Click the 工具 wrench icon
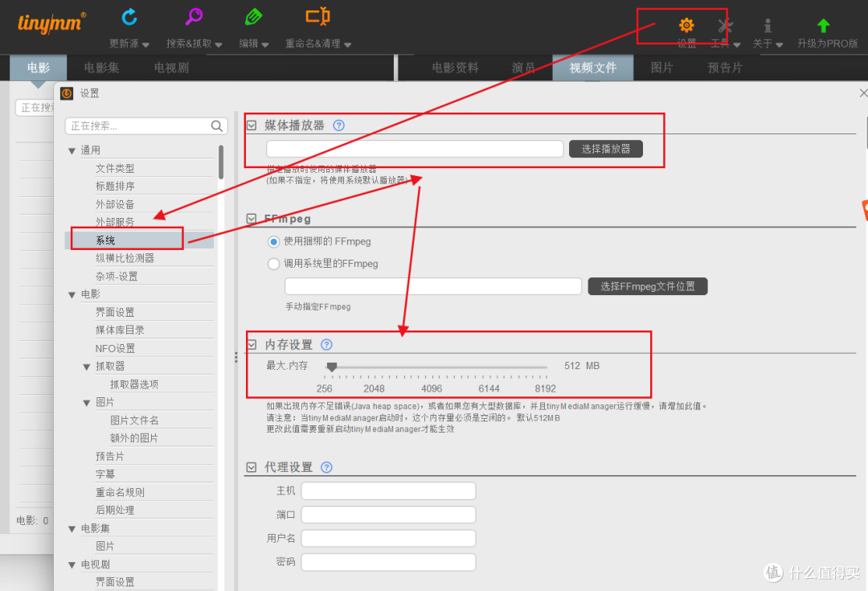This screenshot has height=591, width=868. tap(725, 26)
